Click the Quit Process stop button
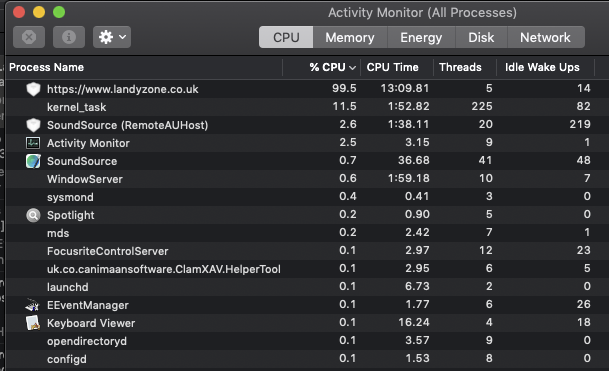This screenshot has height=371, width=609. (29, 37)
